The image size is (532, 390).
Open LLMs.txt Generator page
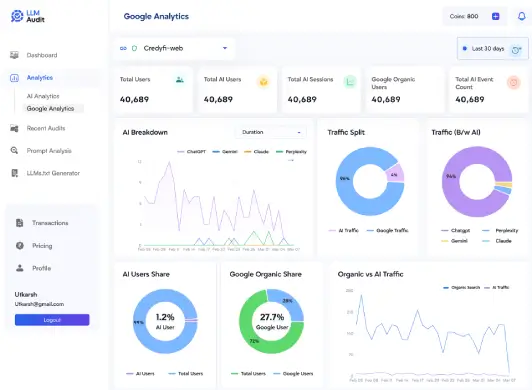(x=53, y=173)
